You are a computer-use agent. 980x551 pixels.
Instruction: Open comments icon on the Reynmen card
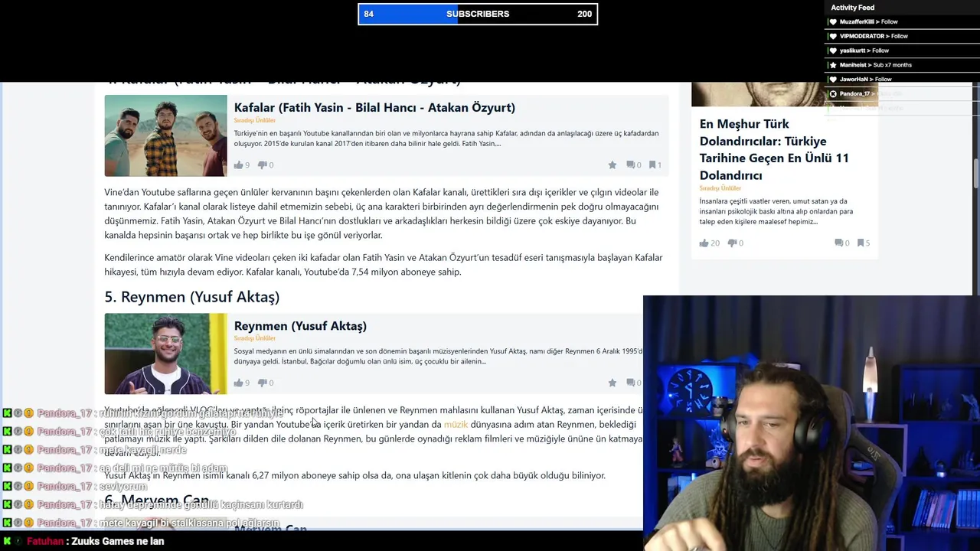pos(631,383)
